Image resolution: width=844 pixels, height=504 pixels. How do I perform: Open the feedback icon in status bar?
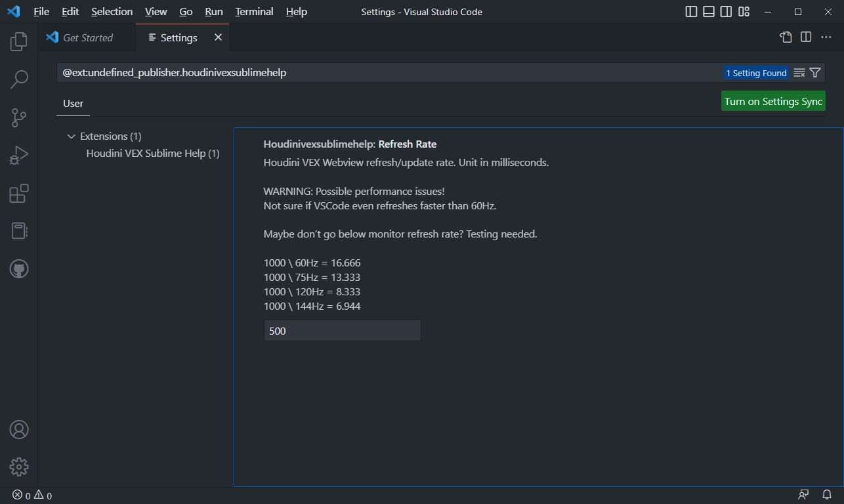[803, 495]
